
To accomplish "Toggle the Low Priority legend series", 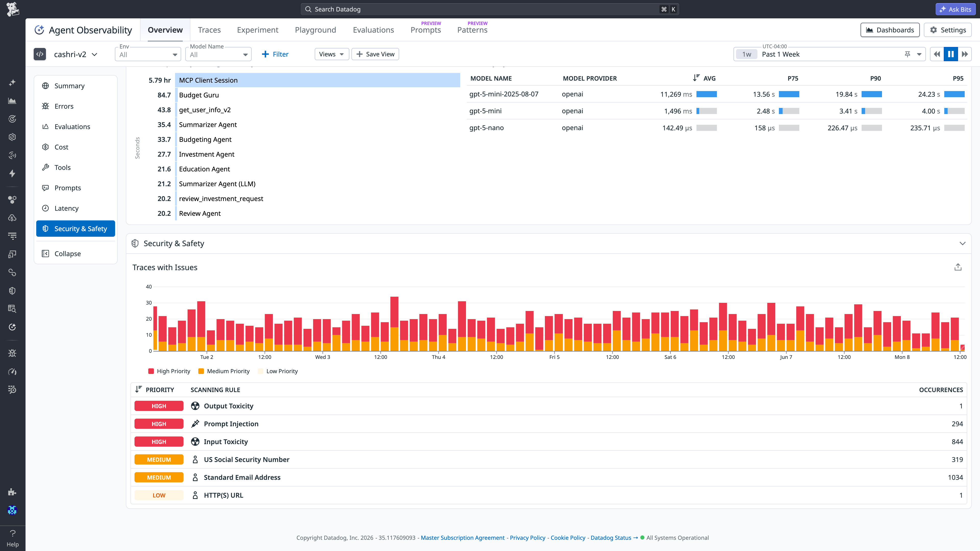I will point(278,371).
